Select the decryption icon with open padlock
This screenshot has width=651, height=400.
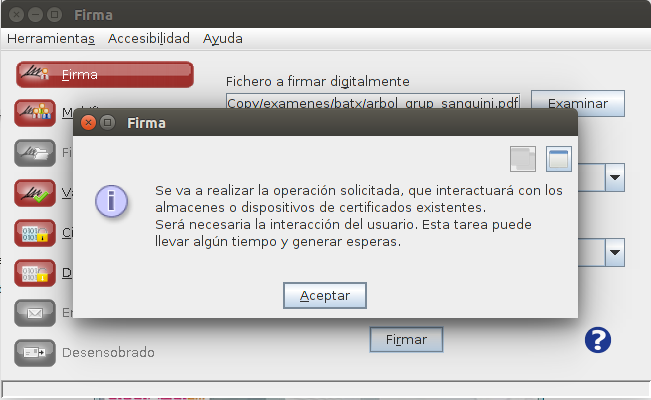tap(35, 273)
